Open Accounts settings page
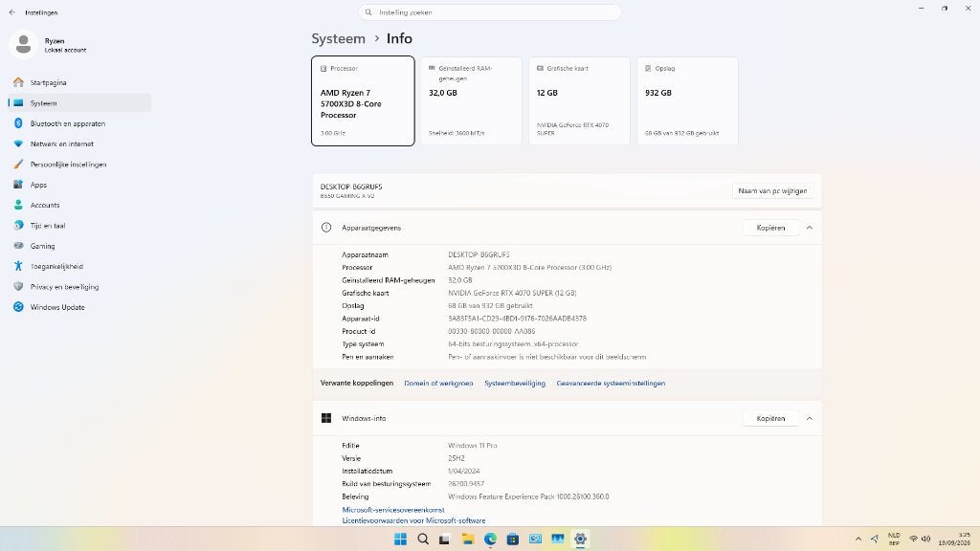The image size is (980, 551). pos(79,205)
